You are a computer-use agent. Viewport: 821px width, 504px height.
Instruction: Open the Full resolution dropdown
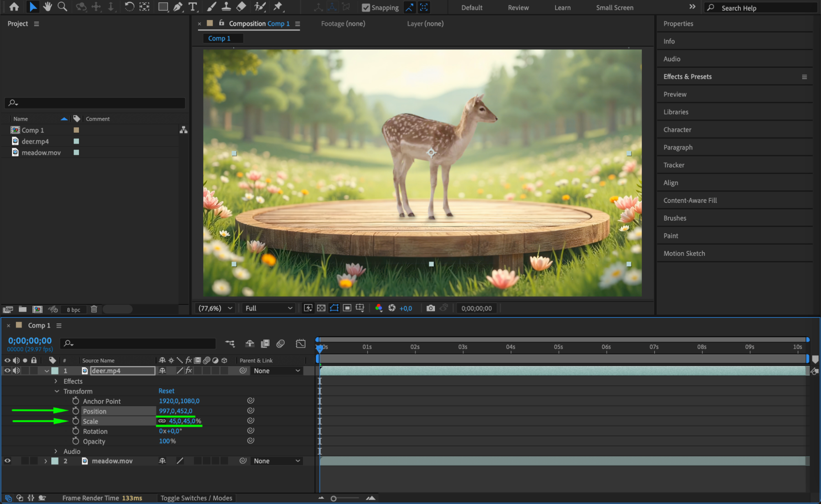(x=269, y=308)
